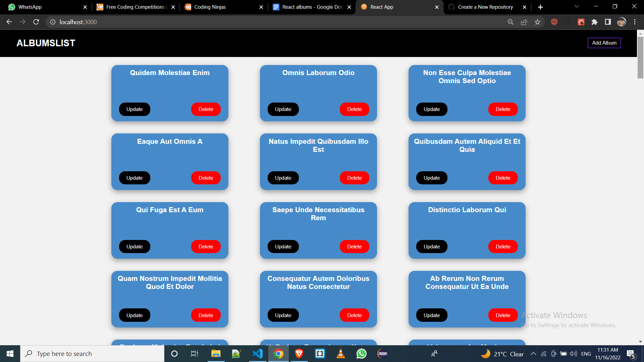This screenshot has width=644, height=362.
Task: Click the Windows taskbar search box
Action: [92, 354]
